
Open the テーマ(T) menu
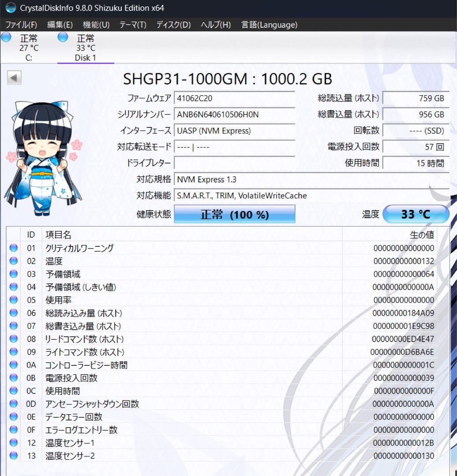point(133,25)
